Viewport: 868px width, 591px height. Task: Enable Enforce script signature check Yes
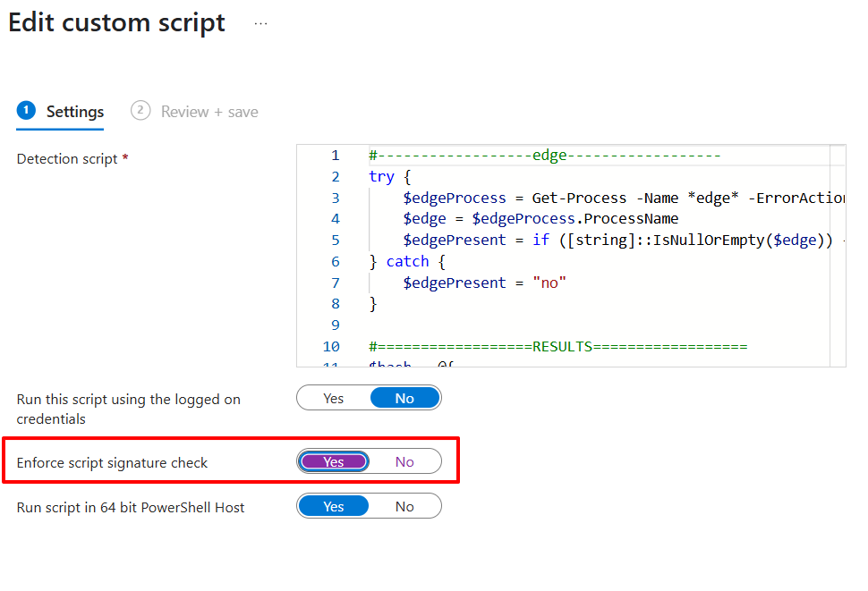pyautogui.click(x=333, y=461)
